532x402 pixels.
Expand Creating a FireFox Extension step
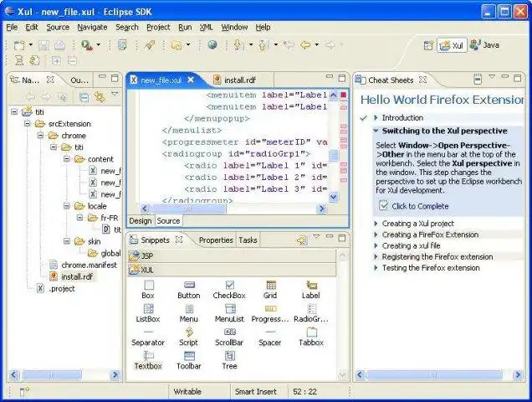click(x=376, y=234)
